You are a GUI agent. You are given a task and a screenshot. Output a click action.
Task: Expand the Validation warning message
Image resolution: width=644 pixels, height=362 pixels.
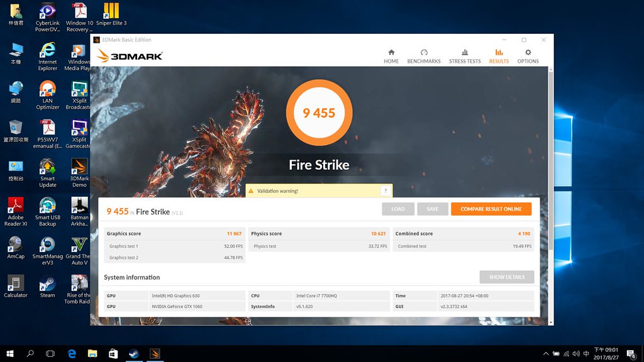(x=386, y=190)
